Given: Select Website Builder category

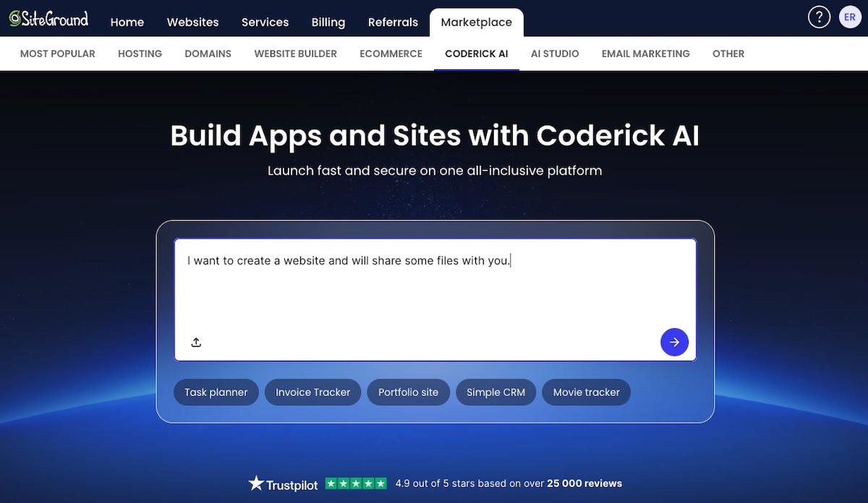Looking at the screenshot, I should pyautogui.click(x=295, y=53).
